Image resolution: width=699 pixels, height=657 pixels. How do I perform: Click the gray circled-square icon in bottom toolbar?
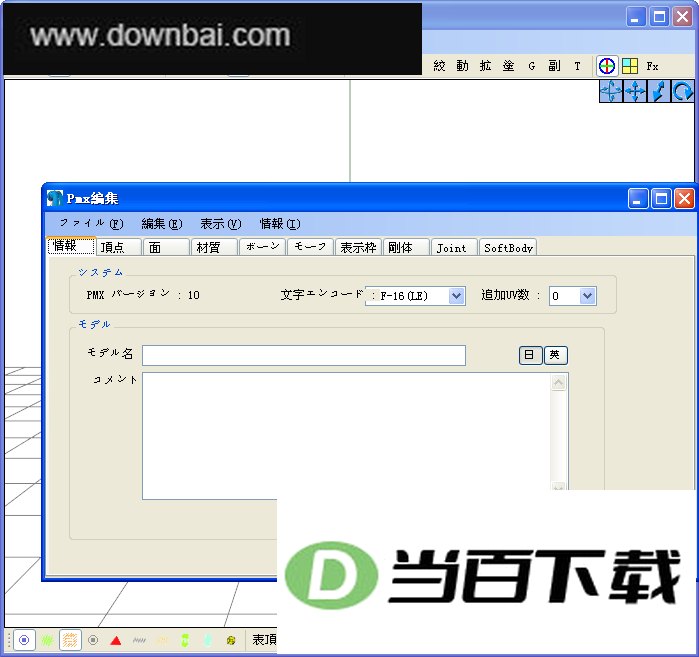pyautogui.click(x=93, y=640)
